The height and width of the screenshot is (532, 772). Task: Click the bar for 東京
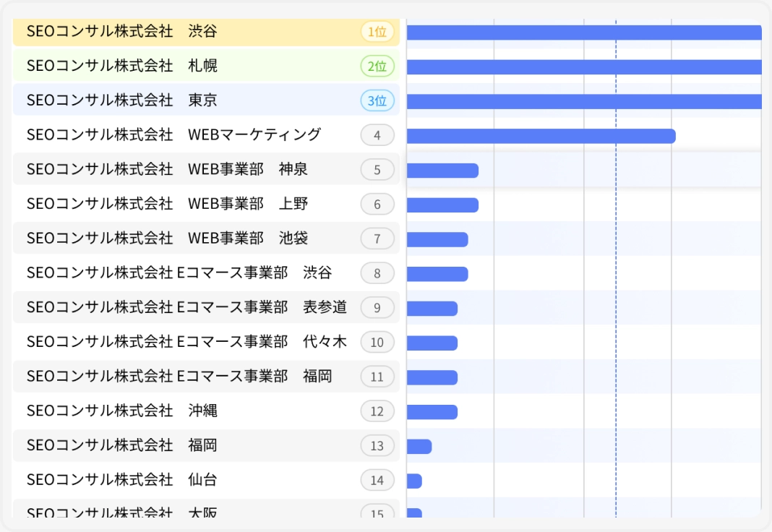578,100
